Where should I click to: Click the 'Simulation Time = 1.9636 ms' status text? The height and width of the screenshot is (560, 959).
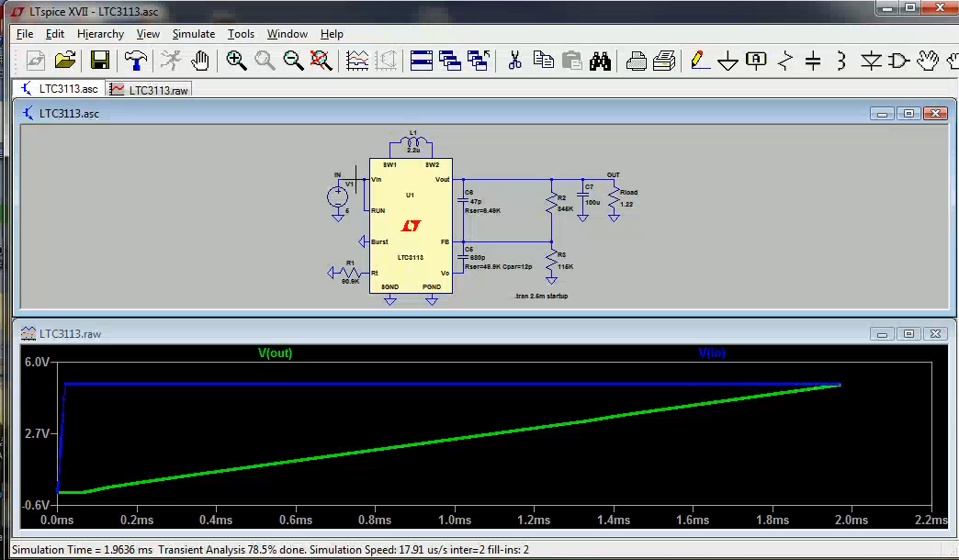point(83,550)
